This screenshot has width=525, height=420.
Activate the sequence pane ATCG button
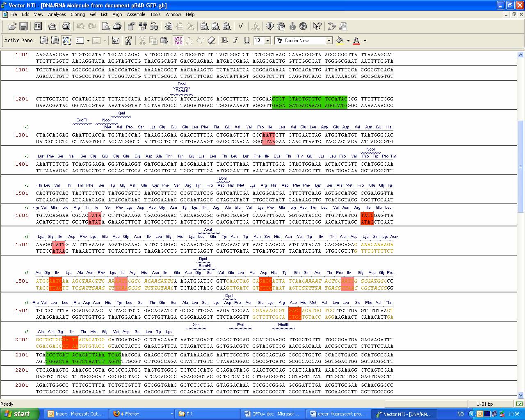[66, 40]
